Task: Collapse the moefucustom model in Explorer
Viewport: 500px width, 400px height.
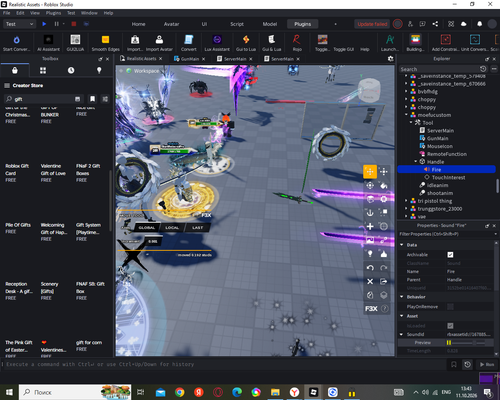Action: point(406,115)
